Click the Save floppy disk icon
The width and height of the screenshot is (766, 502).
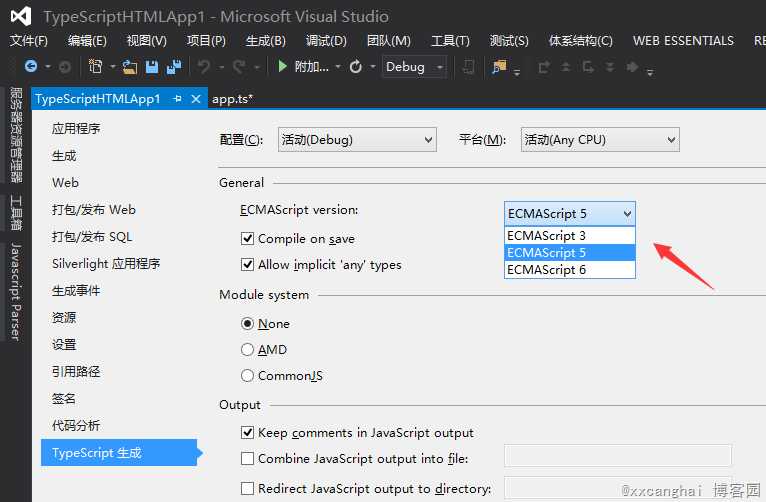152,67
